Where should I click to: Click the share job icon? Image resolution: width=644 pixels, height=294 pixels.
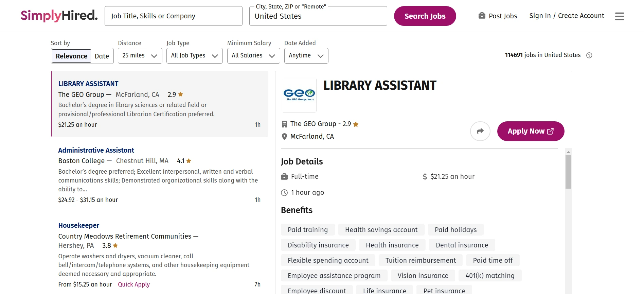point(480,131)
